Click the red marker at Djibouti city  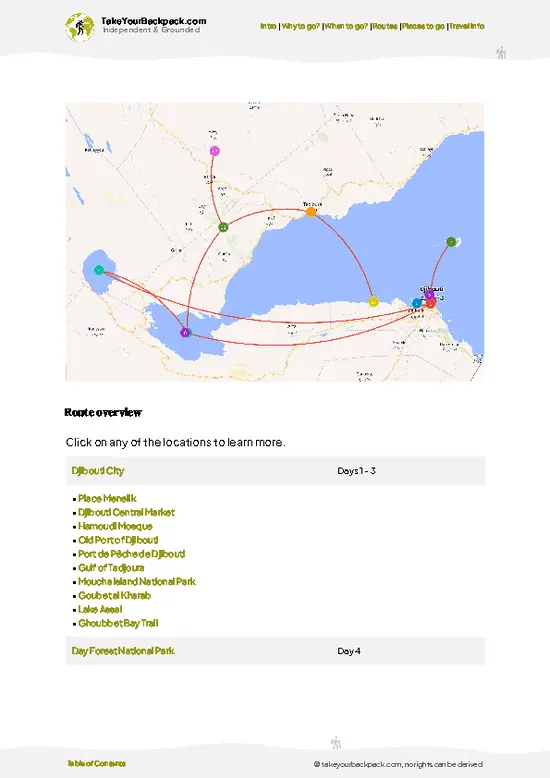pyautogui.click(x=430, y=303)
